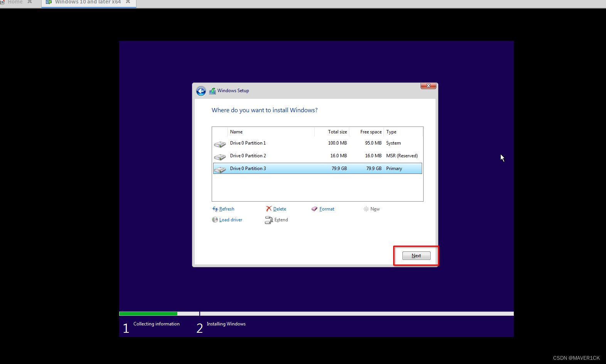Click the drive icon for Partition 2
The height and width of the screenshot is (364, 606).
tap(220, 157)
